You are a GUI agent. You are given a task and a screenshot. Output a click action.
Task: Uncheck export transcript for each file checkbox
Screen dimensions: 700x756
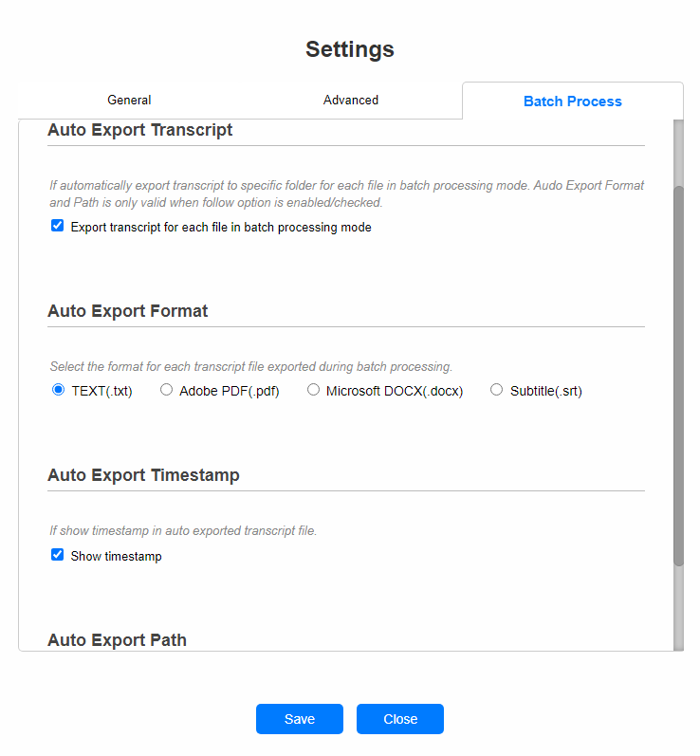(58, 227)
